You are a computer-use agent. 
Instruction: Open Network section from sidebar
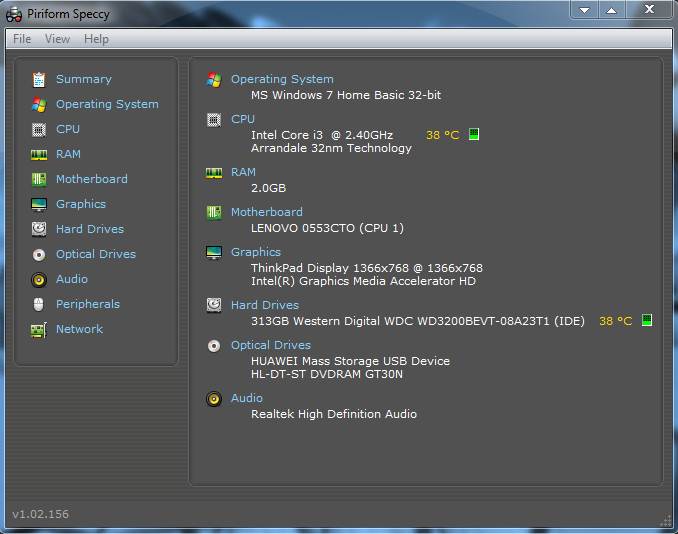click(x=80, y=329)
